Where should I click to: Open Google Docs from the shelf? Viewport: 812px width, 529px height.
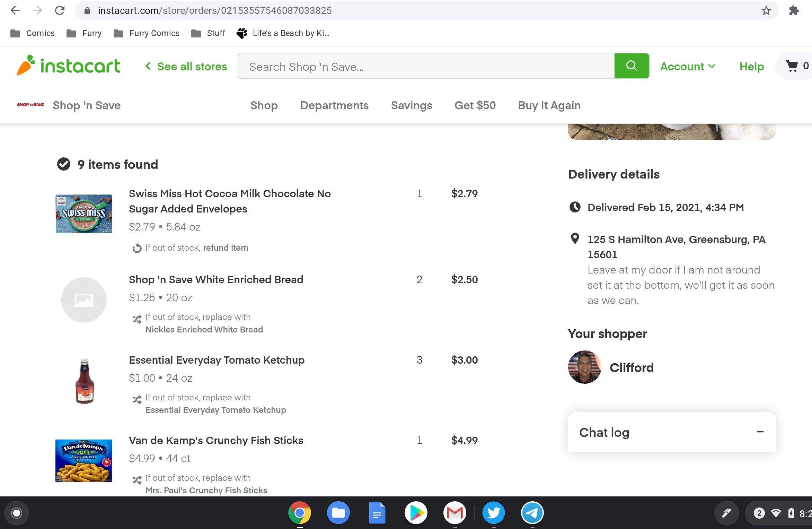click(x=377, y=513)
